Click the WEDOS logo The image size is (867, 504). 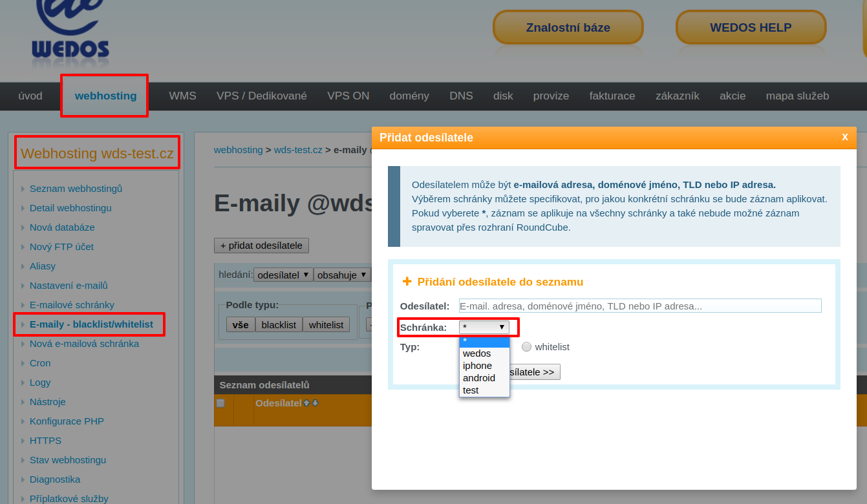click(x=70, y=32)
